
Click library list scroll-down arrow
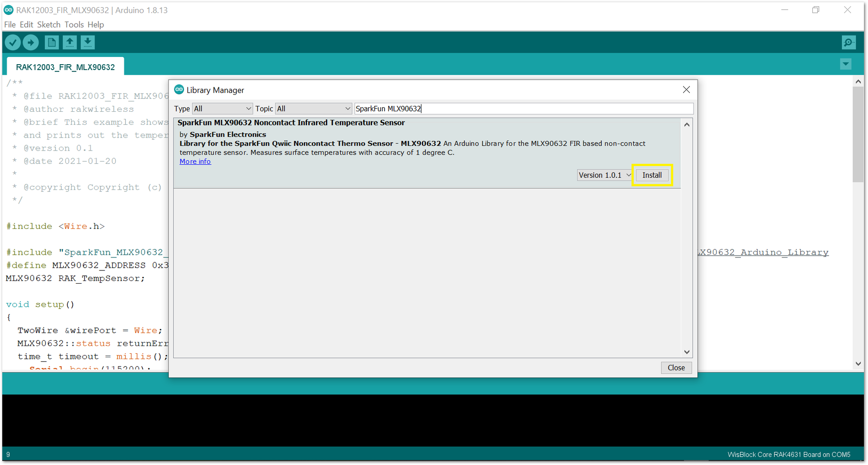tap(687, 352)
